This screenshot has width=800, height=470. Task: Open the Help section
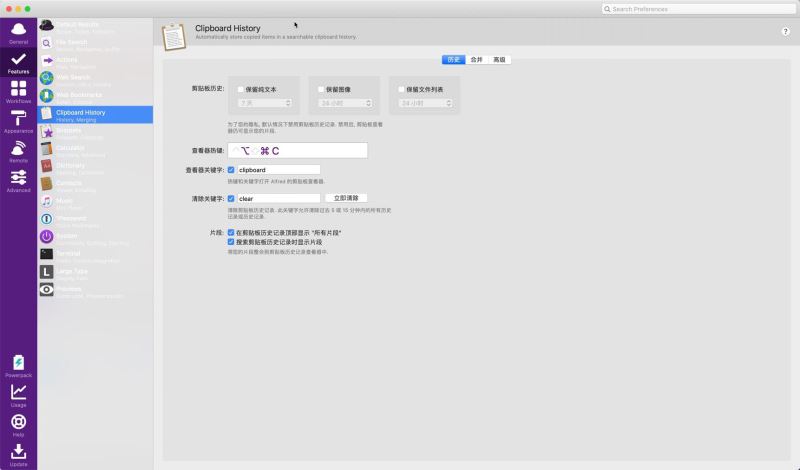pos(18,425)
